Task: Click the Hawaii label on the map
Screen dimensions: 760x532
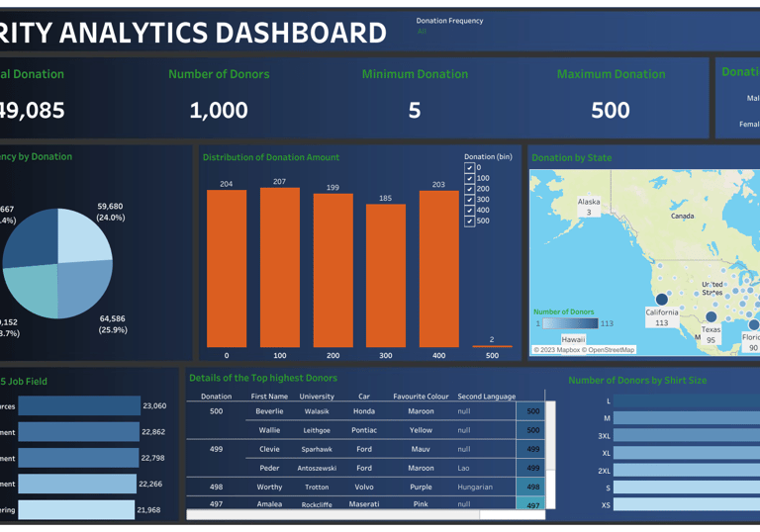Action: coord(573,339)
